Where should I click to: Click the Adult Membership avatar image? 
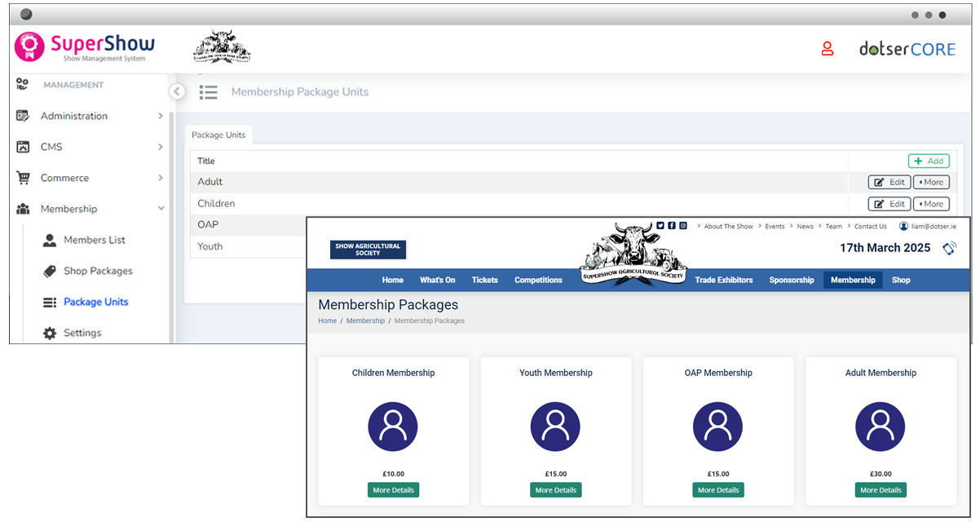[x=881, y=427]
